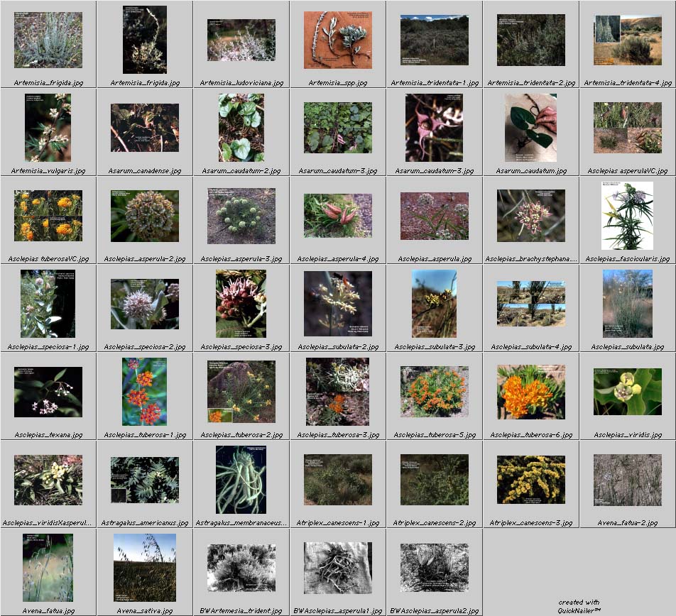
Task: Select the Astragalus_americanus.jpg thumbnail
Action: 144,480
